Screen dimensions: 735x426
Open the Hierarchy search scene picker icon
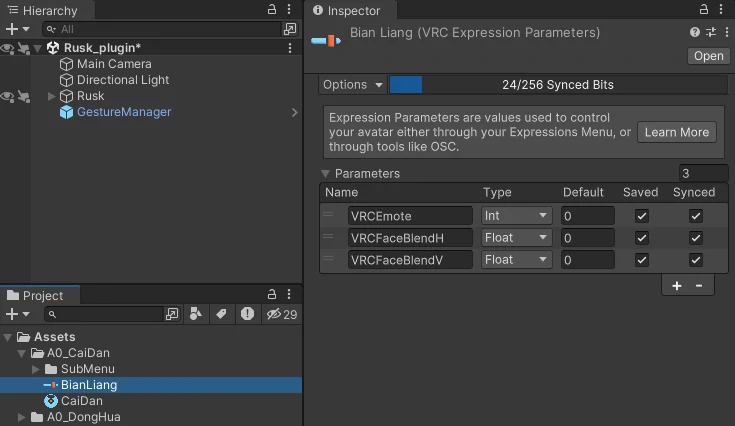tap(290, 30)
